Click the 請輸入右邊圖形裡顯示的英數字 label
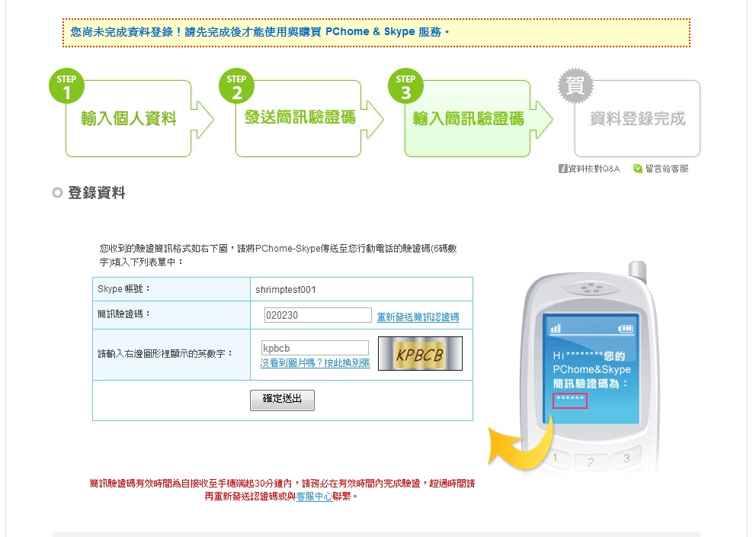The height and width of the screenshot is (537, 756). (x=165, y=354)
